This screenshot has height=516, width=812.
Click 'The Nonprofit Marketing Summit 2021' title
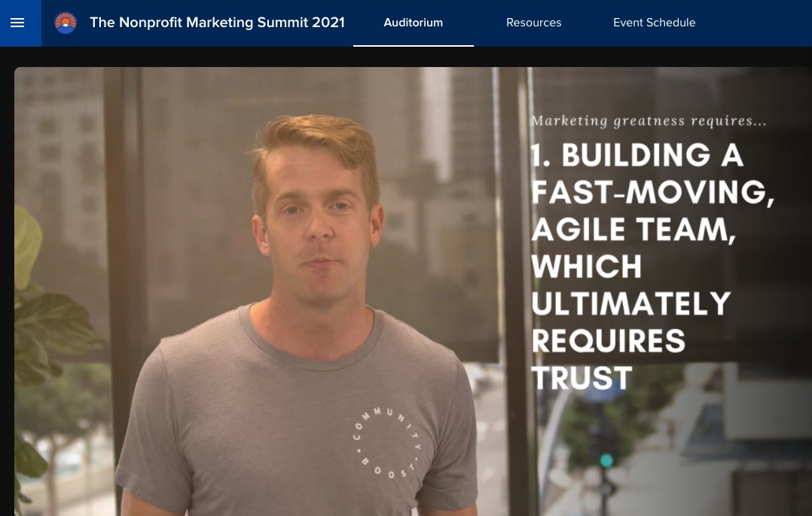(x=217, y=23)
